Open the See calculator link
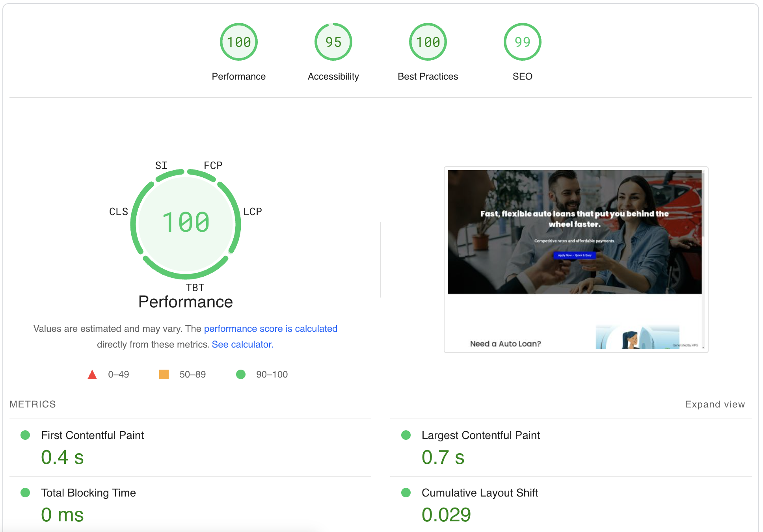This screenshot has height=532, width=763. [242, 344]
